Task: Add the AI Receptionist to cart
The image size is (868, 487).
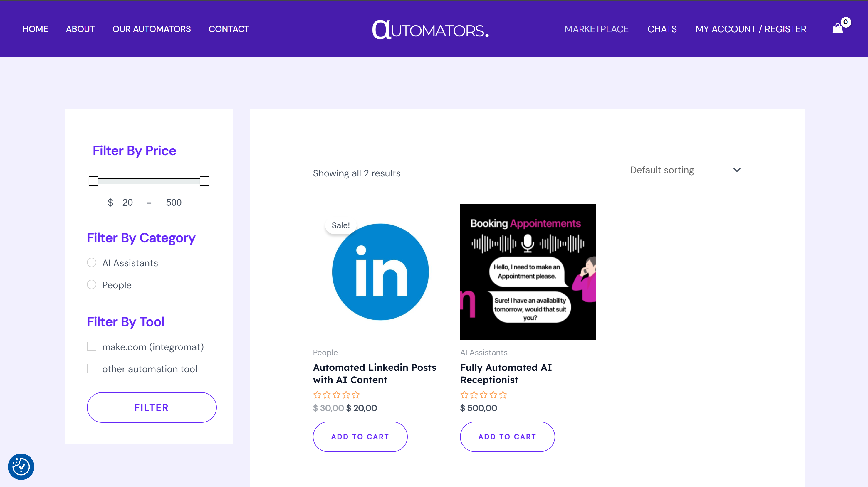Action: coord(507,437)
